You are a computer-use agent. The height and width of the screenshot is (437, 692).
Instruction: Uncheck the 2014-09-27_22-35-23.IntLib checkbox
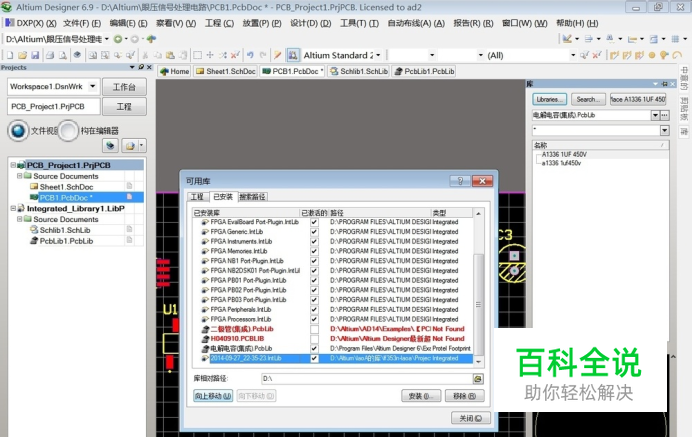(314, 358)
